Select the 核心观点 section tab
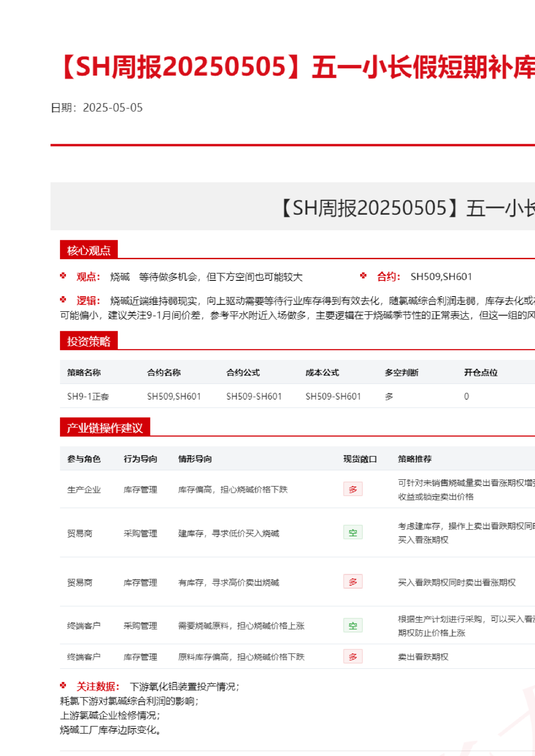This screenshot has width=535, height=756. click(x=89, y=250)
